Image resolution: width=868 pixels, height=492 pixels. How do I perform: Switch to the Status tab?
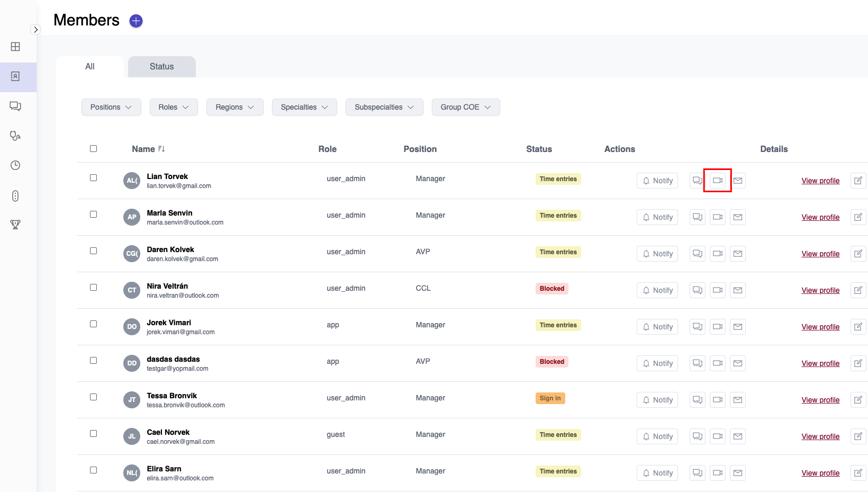[x=161, y=67]
